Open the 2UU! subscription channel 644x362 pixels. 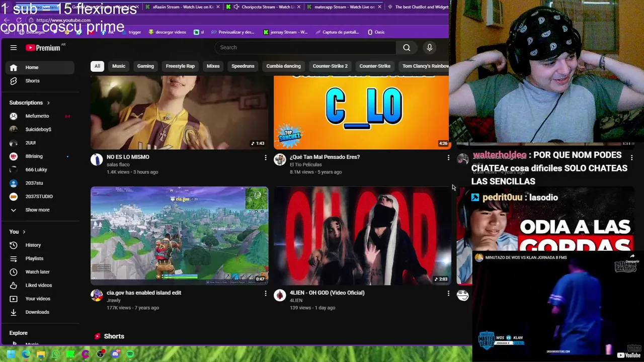click(x=39, y=143)
